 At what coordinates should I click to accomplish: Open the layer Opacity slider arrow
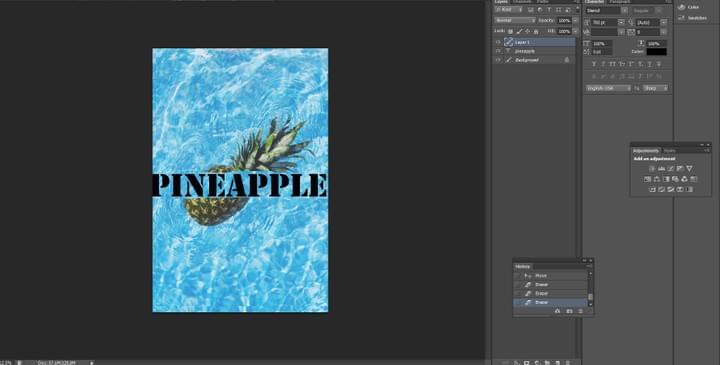(575, 21)
